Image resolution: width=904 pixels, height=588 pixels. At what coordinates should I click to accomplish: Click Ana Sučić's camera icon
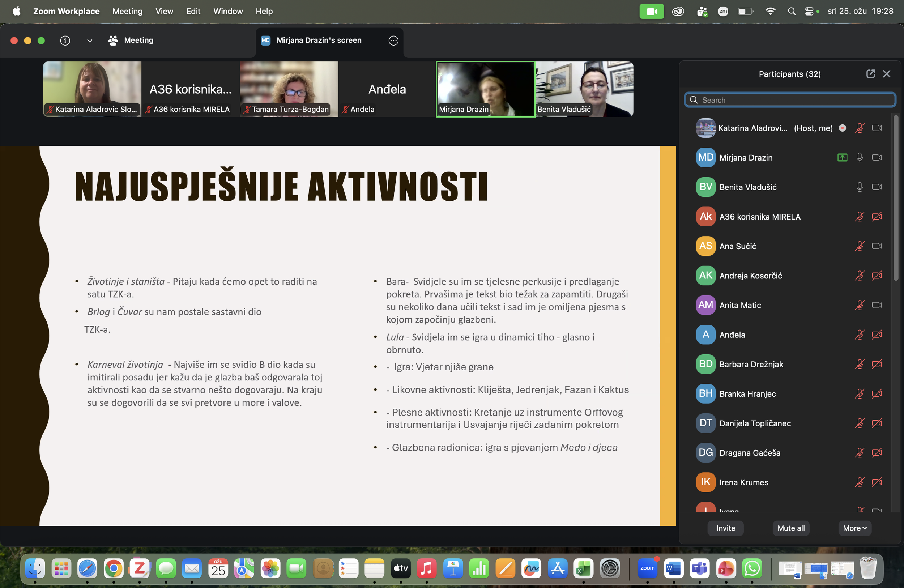(x=877, y=246)
